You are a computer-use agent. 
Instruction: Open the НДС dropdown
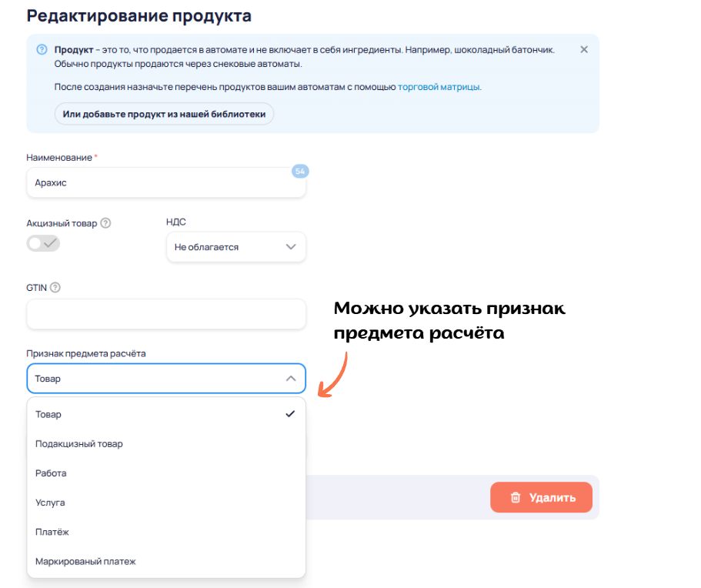click(x=235, y=247)
